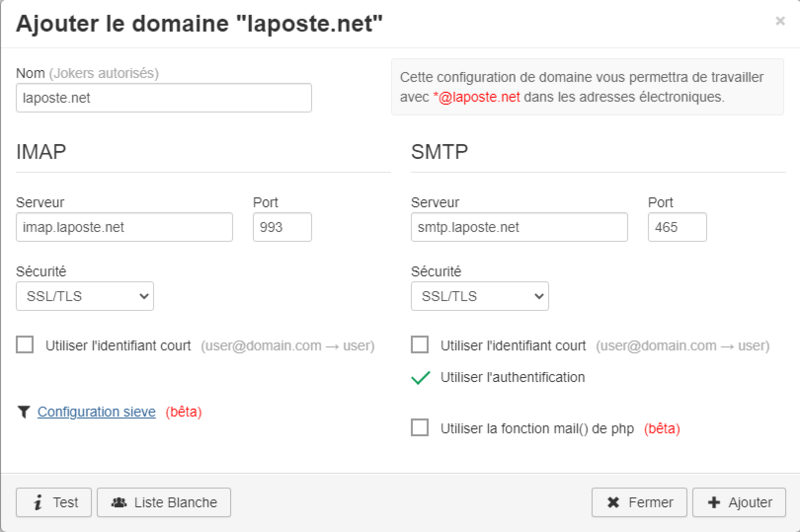Viewport: 800px width, 532px height.
Task: Click the users icon on Liste Blanche
Action: click(119, 502)
